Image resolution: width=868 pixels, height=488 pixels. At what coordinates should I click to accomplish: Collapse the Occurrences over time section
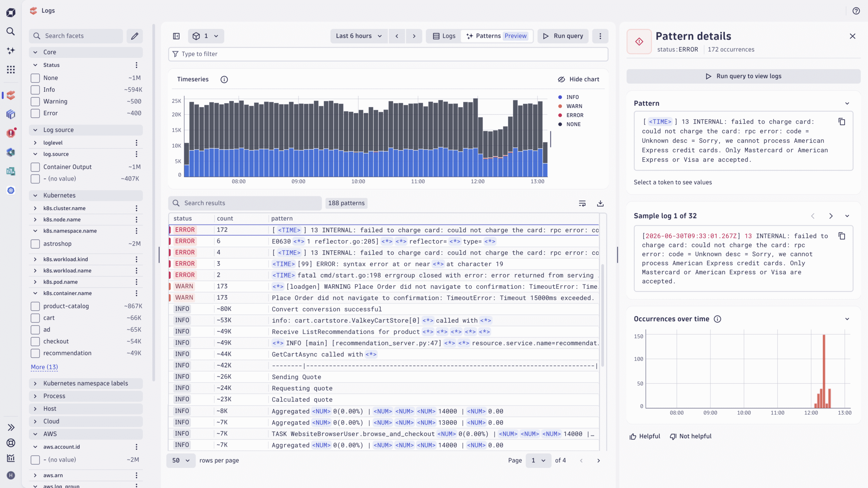coord(847,319)
